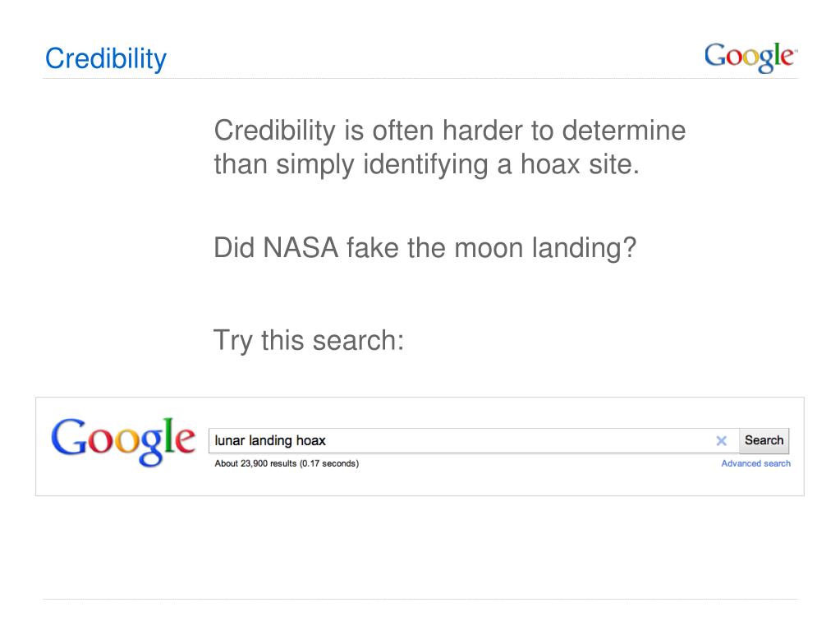Click empty space inside the search text field
This screenshot has width=840, height=630.
[x=514, y=440]
